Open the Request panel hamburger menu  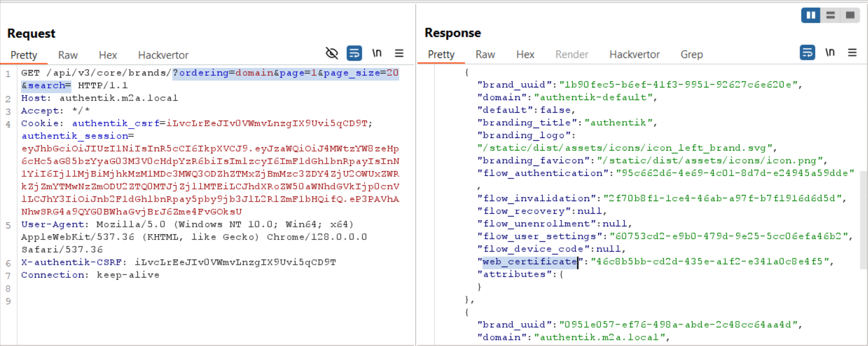(x=399, y=53)
